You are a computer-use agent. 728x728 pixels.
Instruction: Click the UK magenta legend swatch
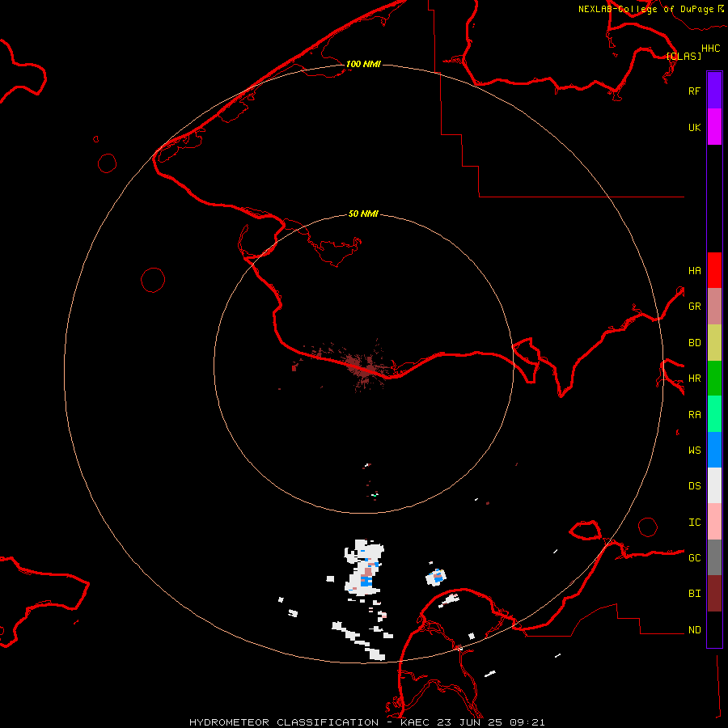714,127
